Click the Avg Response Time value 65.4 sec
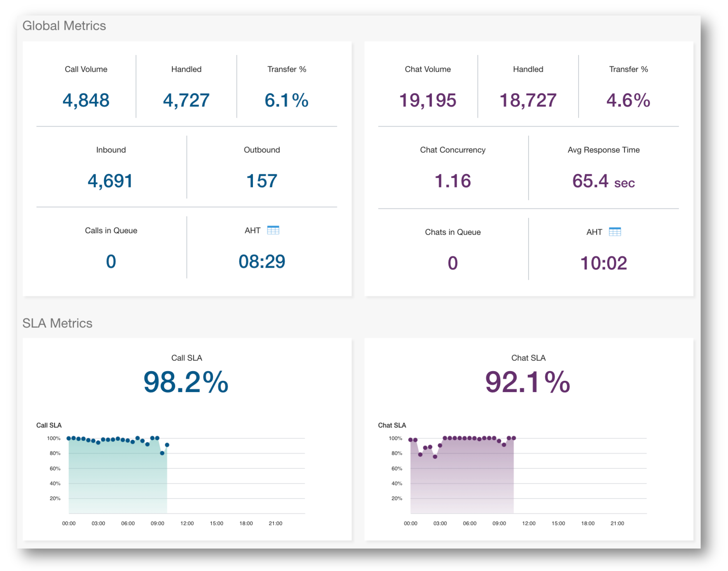Image resolution: width=728 pixels, height=571 pixels. tap(603, 181)
